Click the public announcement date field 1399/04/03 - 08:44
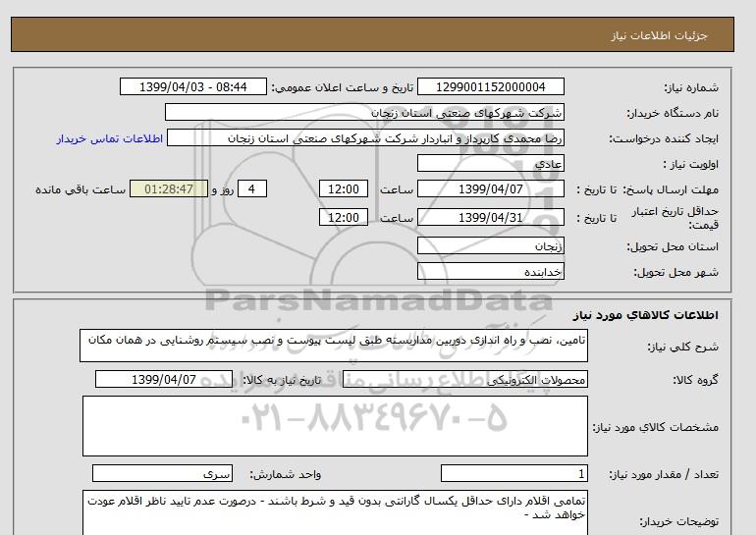This screenshot has width=756, height=535. 192,86
